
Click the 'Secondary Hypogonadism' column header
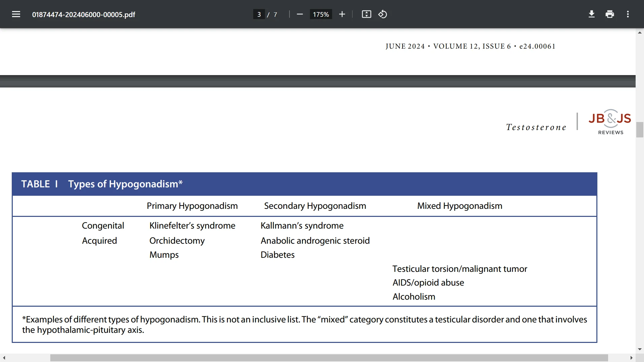(315, 206)
